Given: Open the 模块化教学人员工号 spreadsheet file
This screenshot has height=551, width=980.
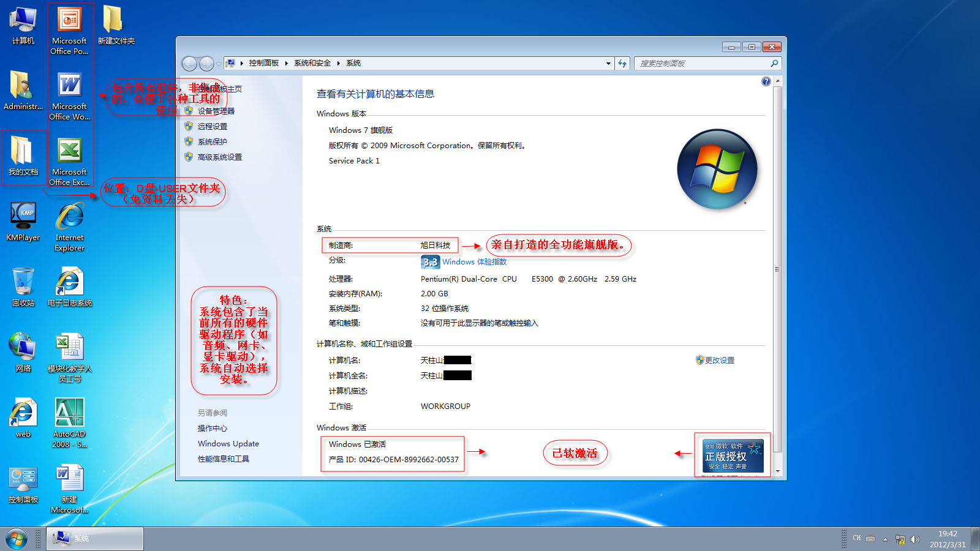Looking at the screenshot, I should (69, 358).
